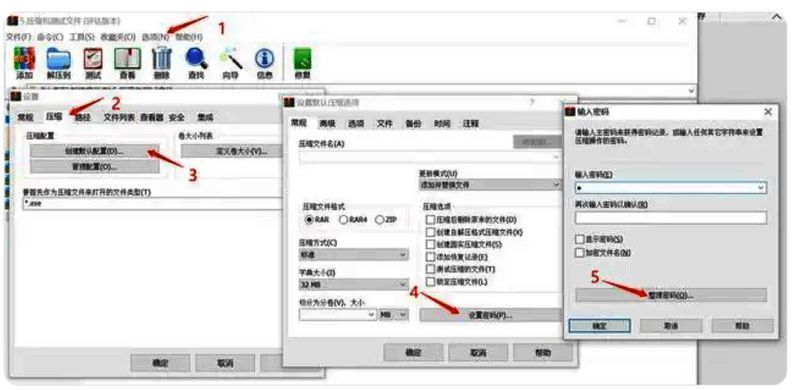Click 再次输入密码以确认(R) field
800x390 pixels.
(671, 218)
